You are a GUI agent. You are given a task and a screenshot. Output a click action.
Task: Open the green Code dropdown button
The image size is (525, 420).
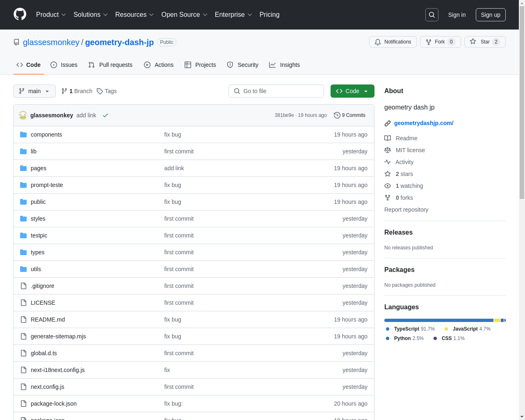coord(352,91)
